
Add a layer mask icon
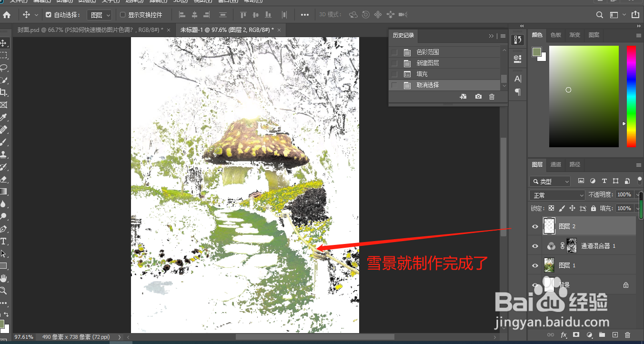point(576,335)
